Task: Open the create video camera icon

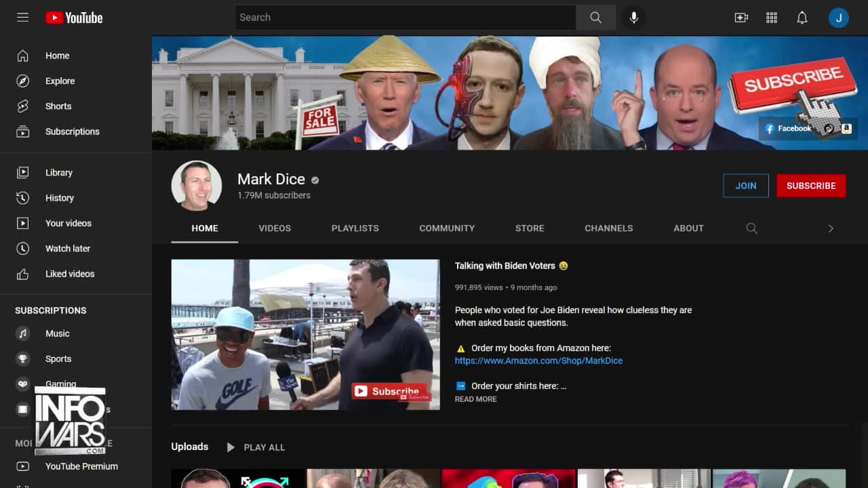Action: 741,18
